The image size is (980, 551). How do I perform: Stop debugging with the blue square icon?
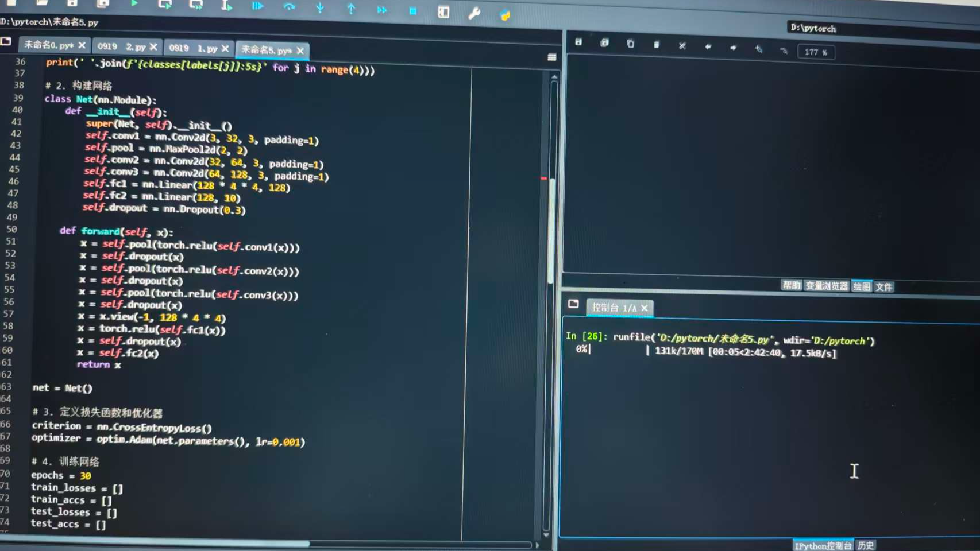click(412, 11)
